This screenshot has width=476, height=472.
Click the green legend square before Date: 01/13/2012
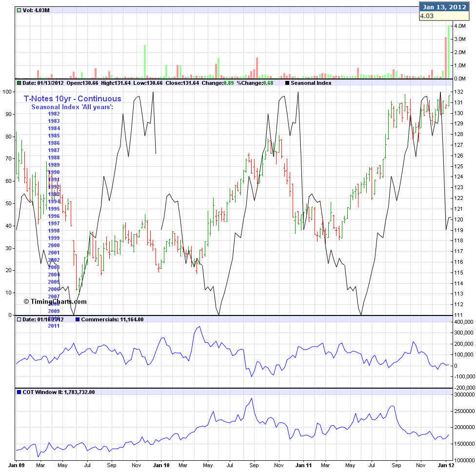tap(19, 83)
